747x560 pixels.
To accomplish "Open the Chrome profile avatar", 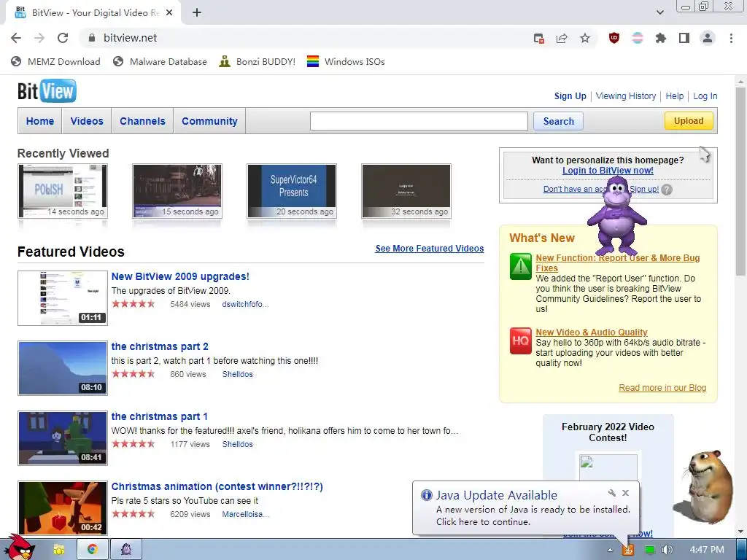I will pyautogui.click(x=708, y=38).
